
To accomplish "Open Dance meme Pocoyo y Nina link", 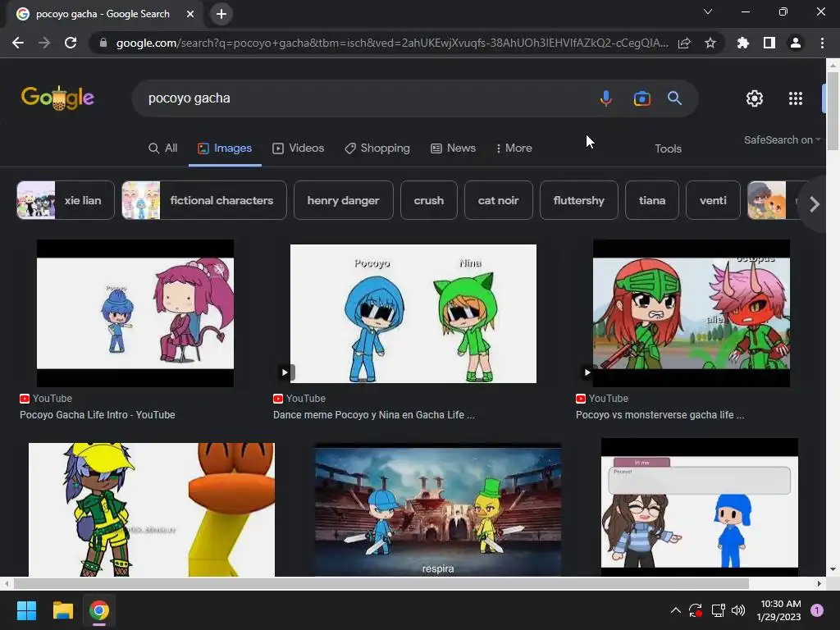I will [x=374, y=414].
